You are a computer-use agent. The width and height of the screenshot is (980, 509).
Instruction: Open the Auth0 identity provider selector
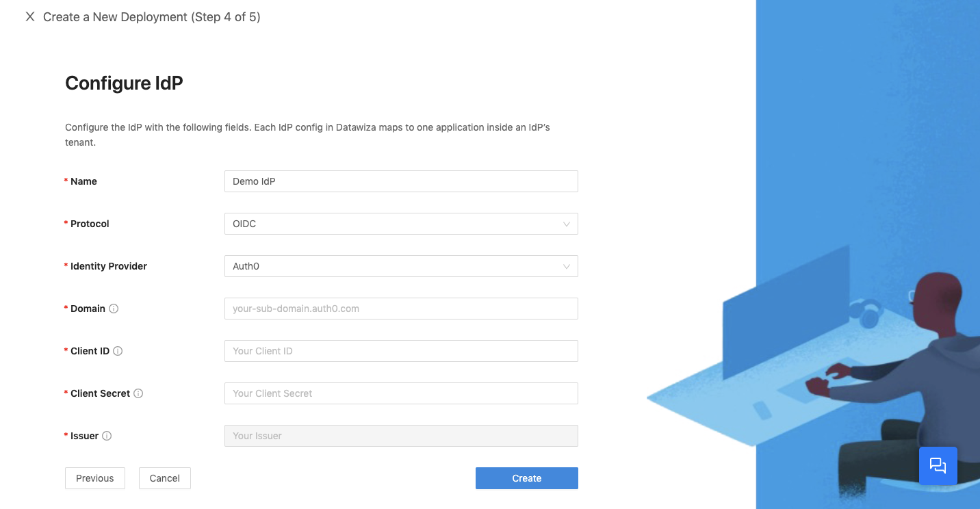coord(401,266)
